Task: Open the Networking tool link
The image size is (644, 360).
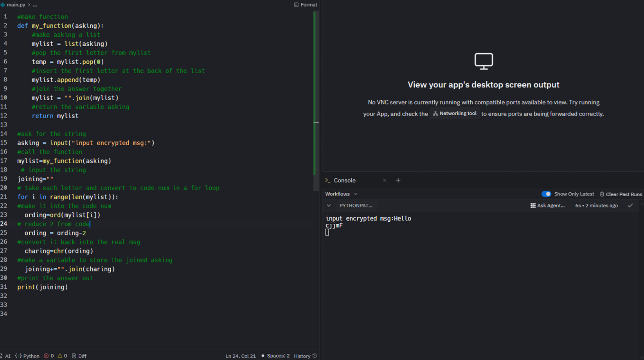Action: (455, 114)
